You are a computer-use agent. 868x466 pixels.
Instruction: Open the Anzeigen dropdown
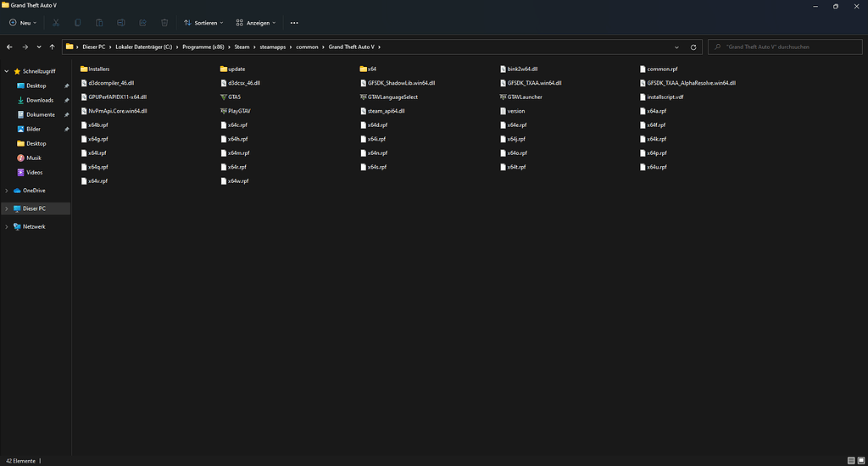(x=256, y=23)
